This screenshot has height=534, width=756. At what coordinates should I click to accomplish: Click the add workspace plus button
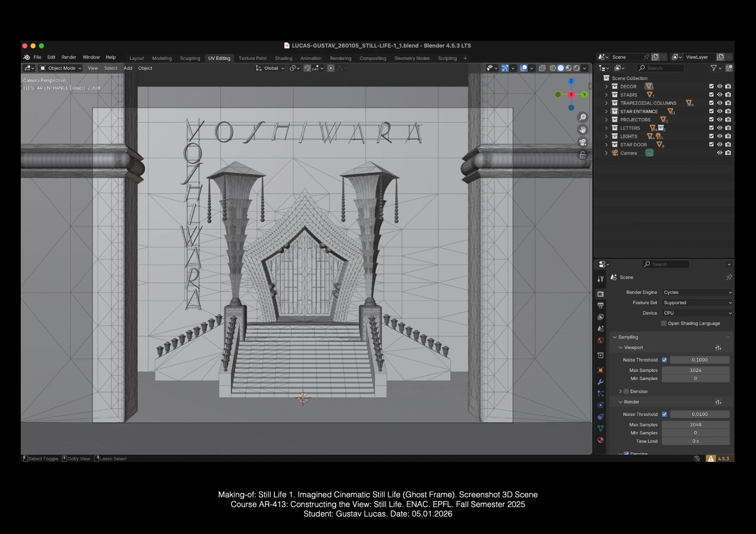465,59
